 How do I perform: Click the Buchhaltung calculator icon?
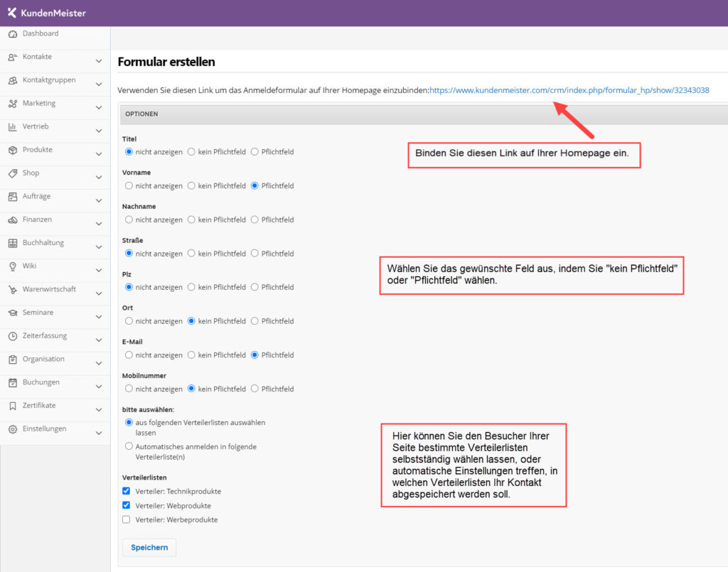pos(13,243)
